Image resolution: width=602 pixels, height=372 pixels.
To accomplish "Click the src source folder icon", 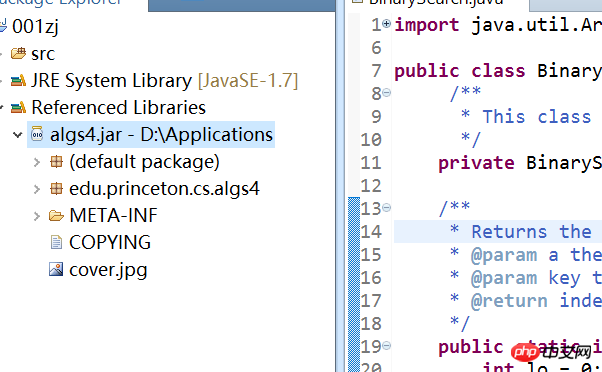I will pyautogui.click(x=18, y=53).
